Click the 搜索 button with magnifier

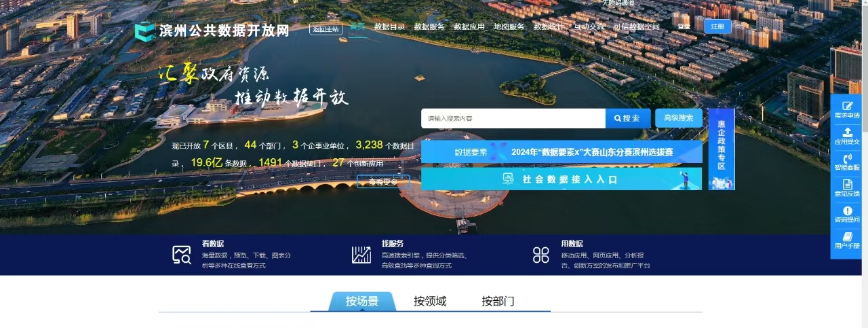(628, 118)
